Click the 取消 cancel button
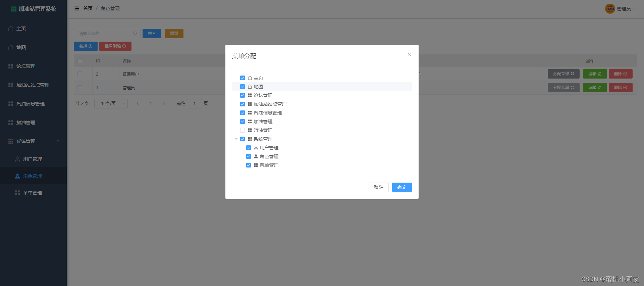This screenshot has height=286, width=644. click(379, 187)
